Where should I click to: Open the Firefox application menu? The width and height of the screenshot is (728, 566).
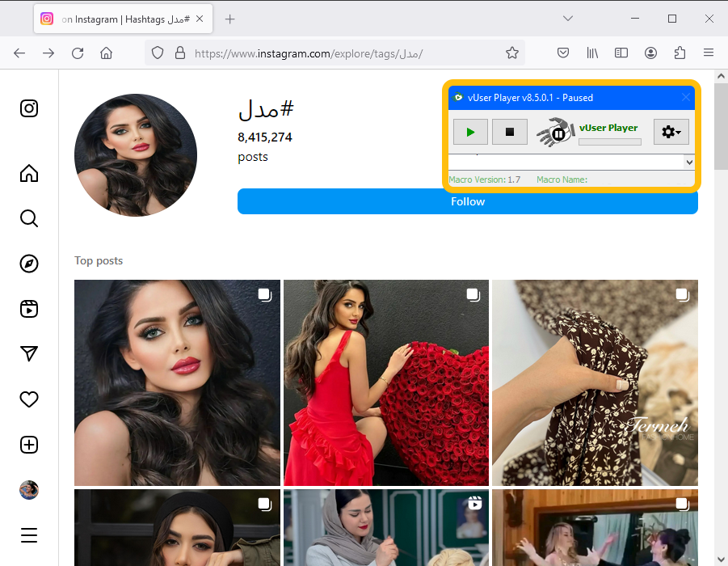pos(709,53)
